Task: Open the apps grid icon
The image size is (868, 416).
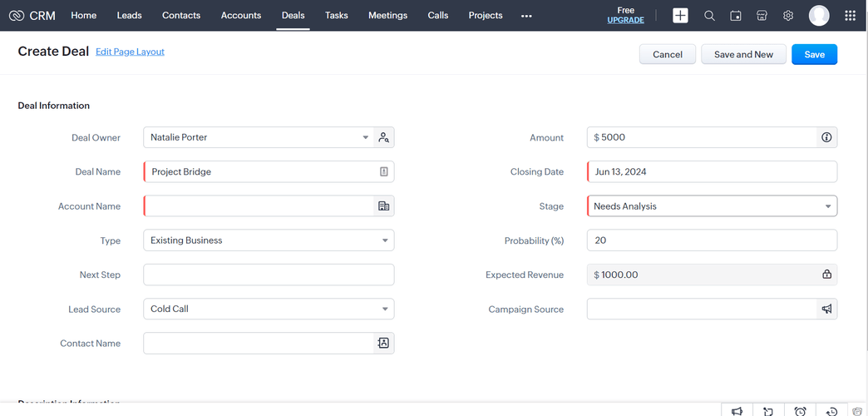Action: [851, 16]
